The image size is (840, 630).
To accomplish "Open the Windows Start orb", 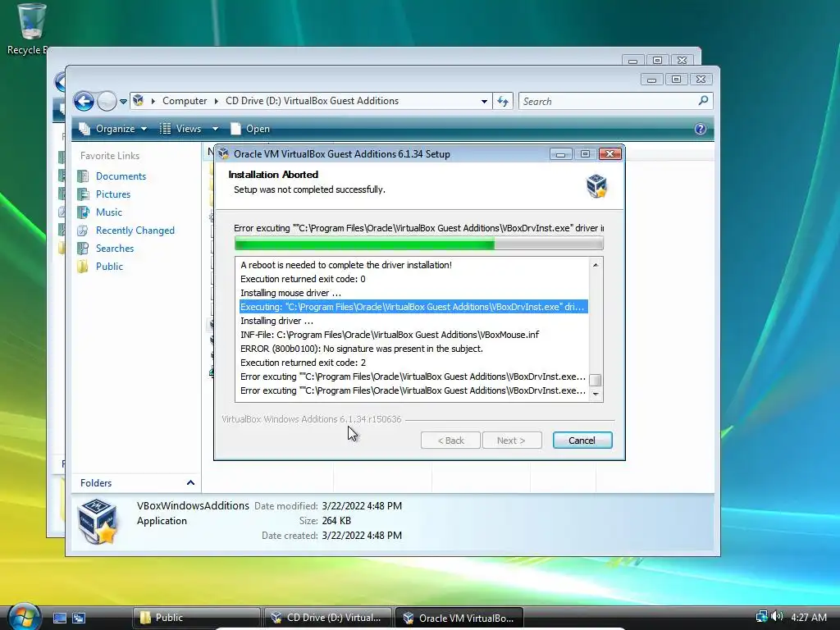I will click(x=24, y=617).
